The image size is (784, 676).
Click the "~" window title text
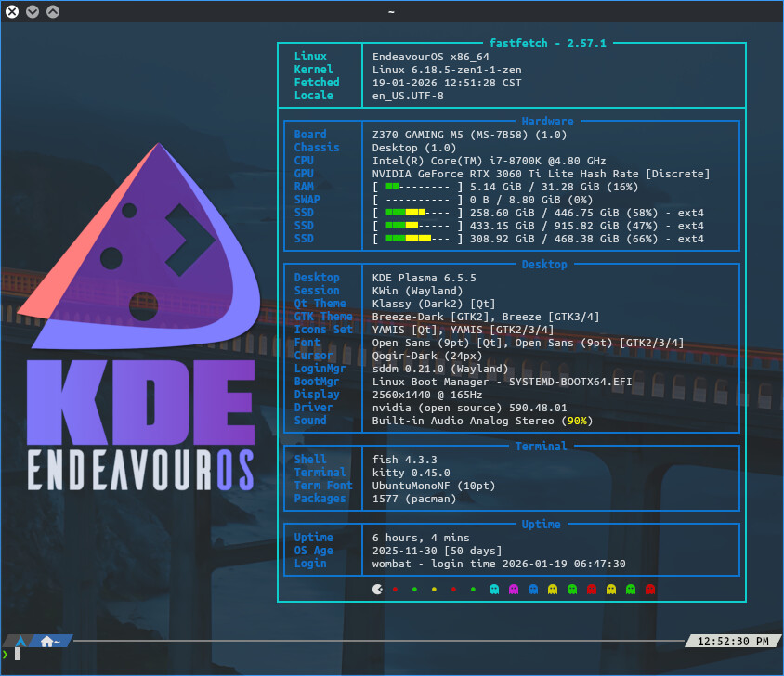tap(392, 11)
